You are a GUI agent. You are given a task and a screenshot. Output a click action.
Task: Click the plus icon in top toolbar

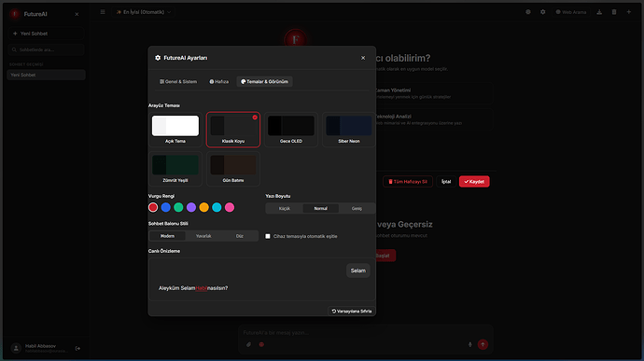click(x=629, y=12)
